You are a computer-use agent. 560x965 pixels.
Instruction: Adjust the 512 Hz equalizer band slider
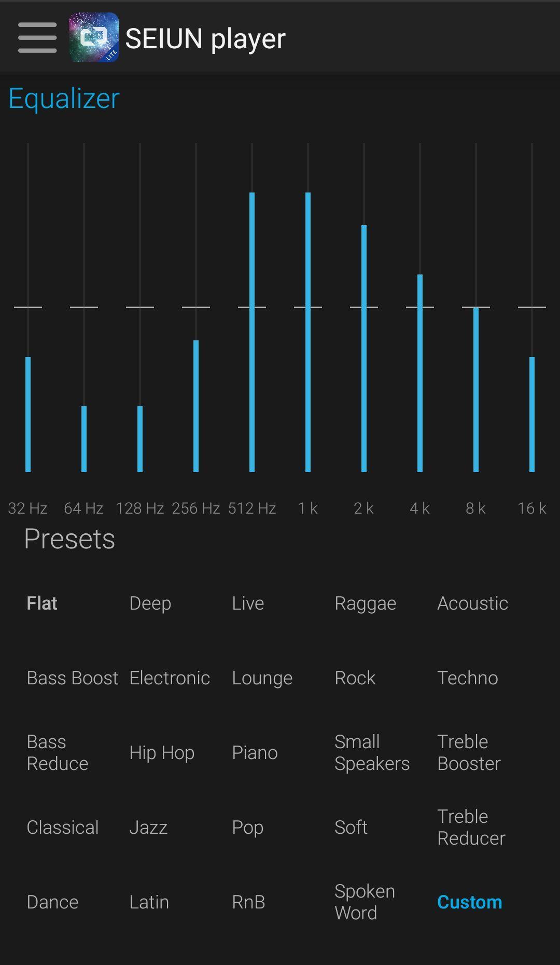point(252,308)
